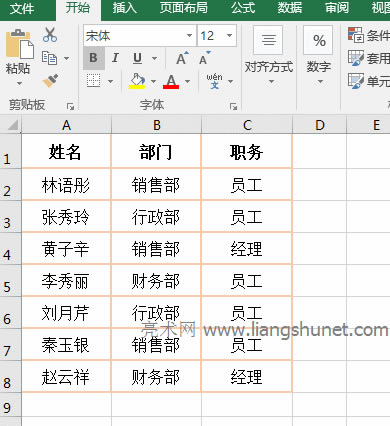The height and width of the screenshot is (426, 390).
Task: Expand the font color palette arrow
Action: pos(187,81)
